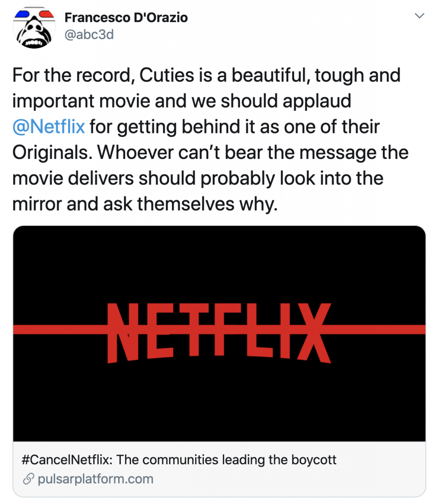Click the chain link icon beside pulsarplatform.com

click(29, 479)
